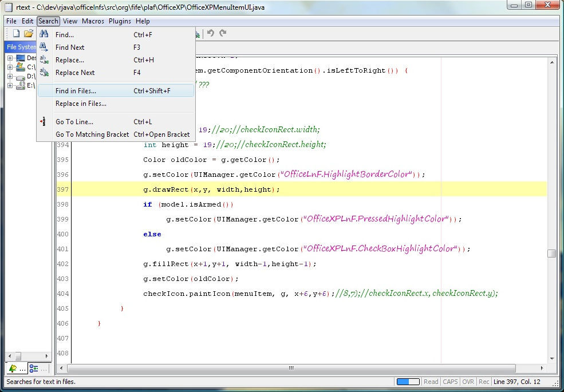The image size is (564, 392).
Task: Open the Macros menu
Action: tap(92, 21)
